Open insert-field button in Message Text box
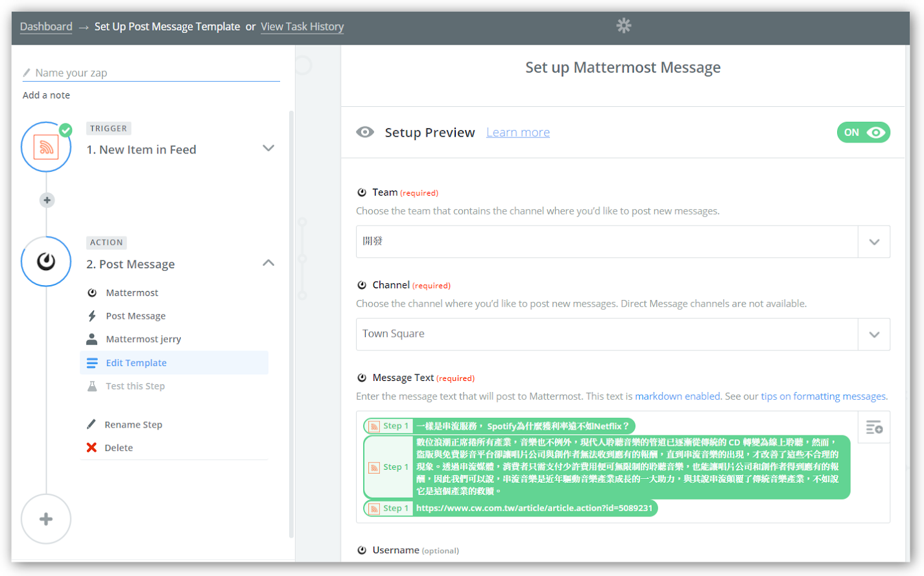The height and width of the screenshot is (576, 924). (x=874, y=428)
